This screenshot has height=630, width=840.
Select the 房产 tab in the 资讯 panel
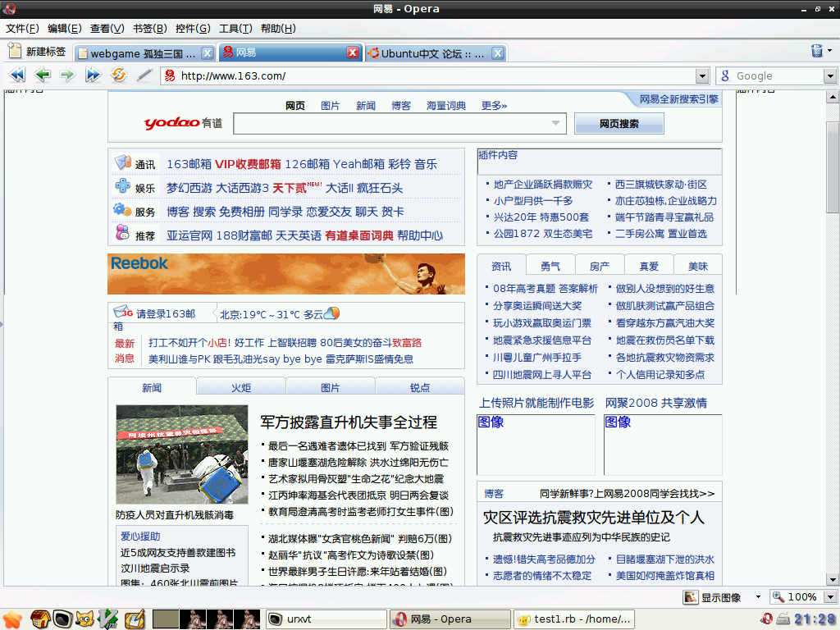coord(600,267)
